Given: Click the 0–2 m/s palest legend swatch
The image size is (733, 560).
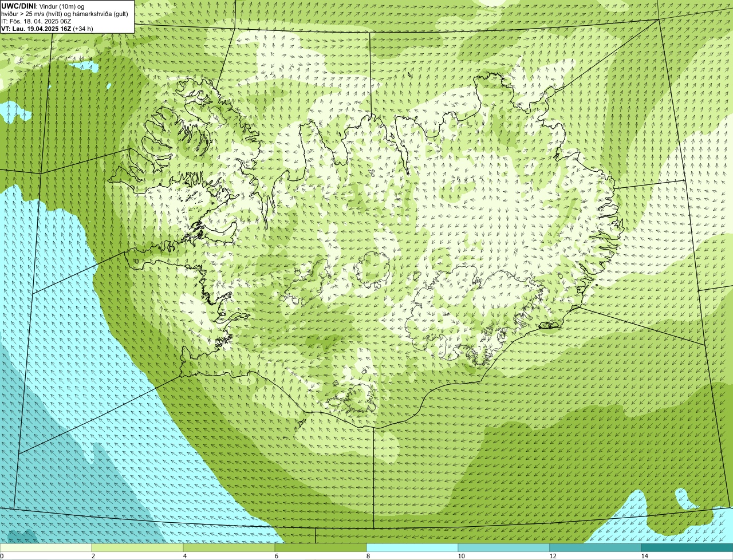Looking at the screenshot, I should [x=46, y=547].
